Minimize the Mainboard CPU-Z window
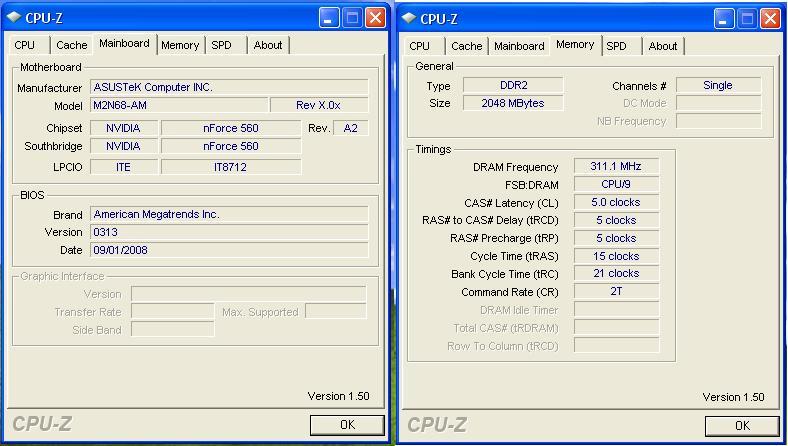This screenshot has height=446, width=788. pyautogui.click(x=329, y=18)
